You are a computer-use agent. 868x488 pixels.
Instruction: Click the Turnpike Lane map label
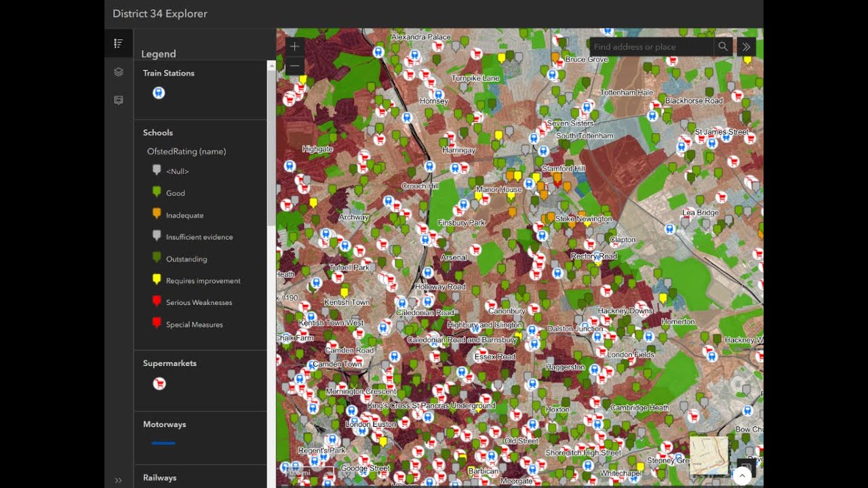475,79
